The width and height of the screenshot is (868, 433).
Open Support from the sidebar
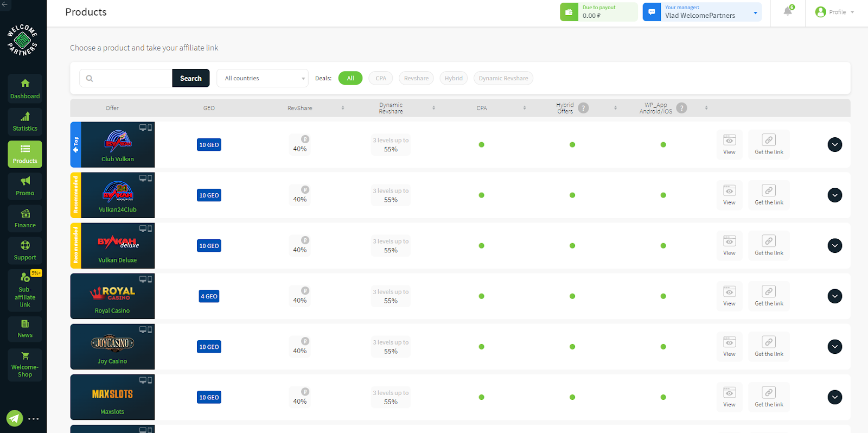tap(25, 250)
